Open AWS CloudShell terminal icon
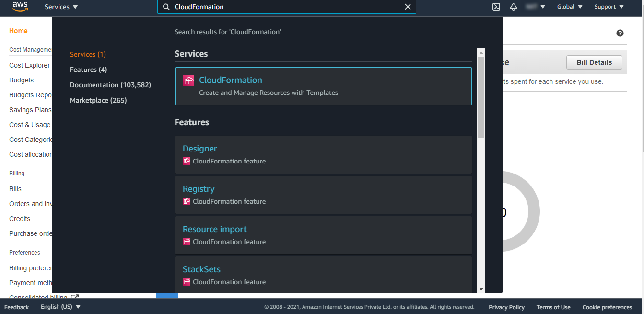644x314 pixels. [x=496, y=7]
